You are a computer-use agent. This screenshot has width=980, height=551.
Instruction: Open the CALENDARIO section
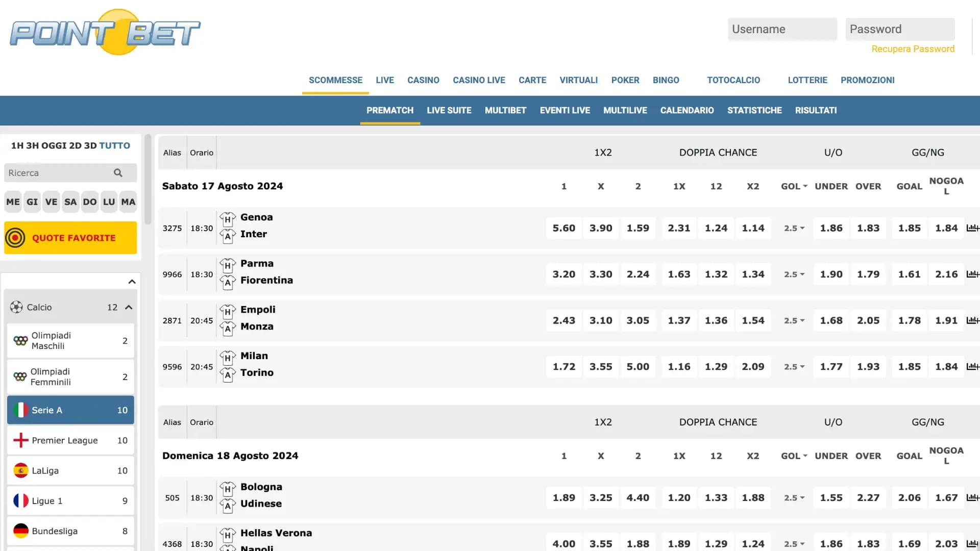pyautogui.click(x=687, y=110)
